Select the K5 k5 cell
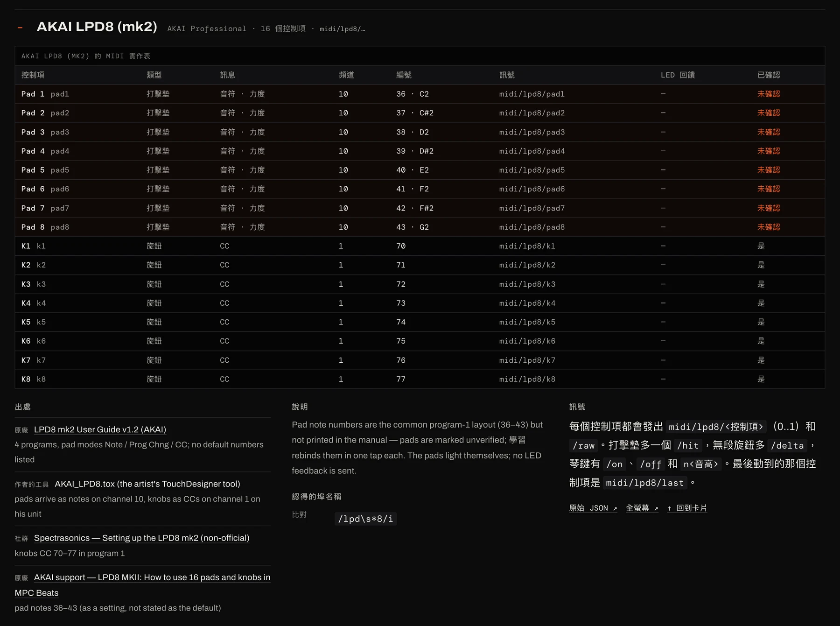Viewport: 840px width, 626px height. (34, 322)
